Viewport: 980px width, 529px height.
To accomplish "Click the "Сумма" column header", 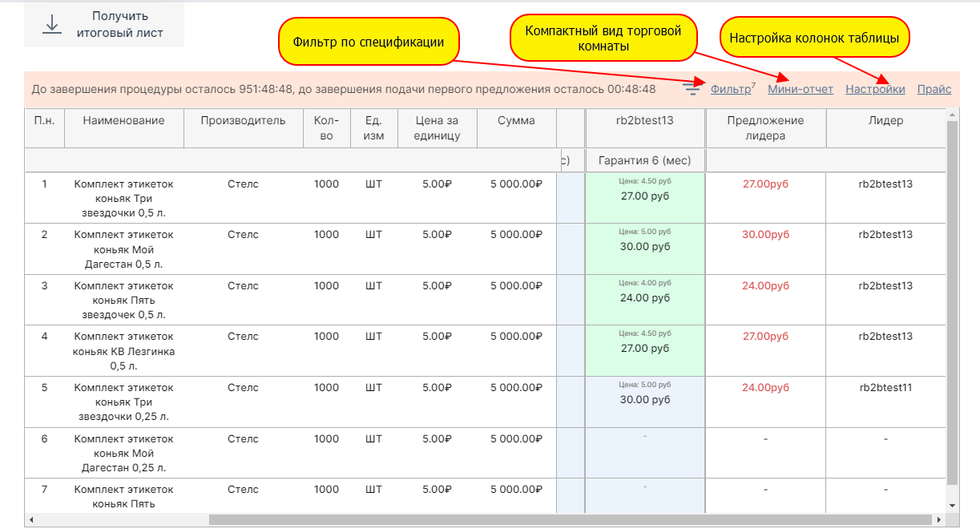I will [x=516, y=121].
